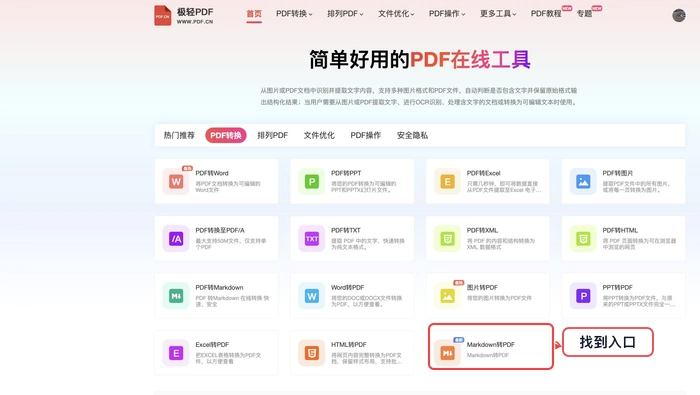Open the HTML转PDF tool title
This screenshot has height=395, width=700.
(349, 345)
